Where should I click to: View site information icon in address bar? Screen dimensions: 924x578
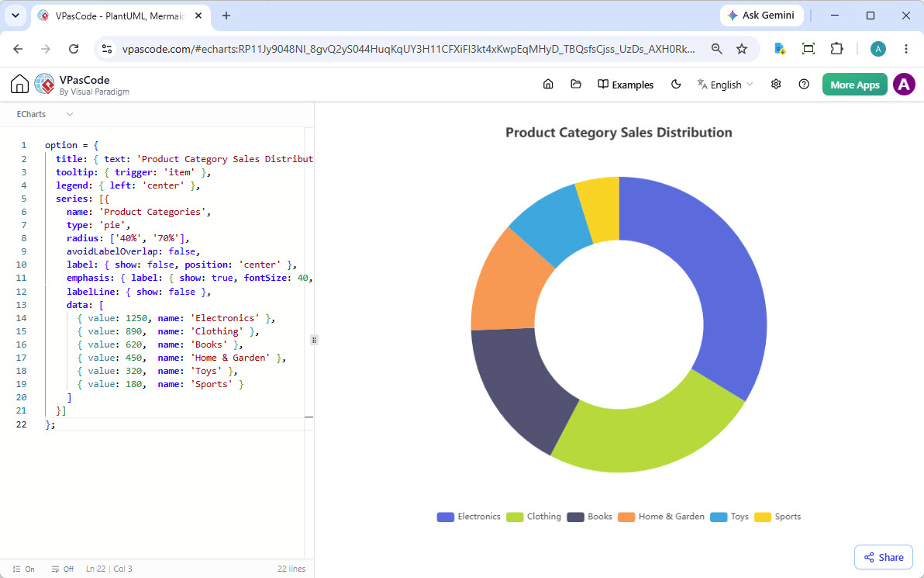coord(107,49)
